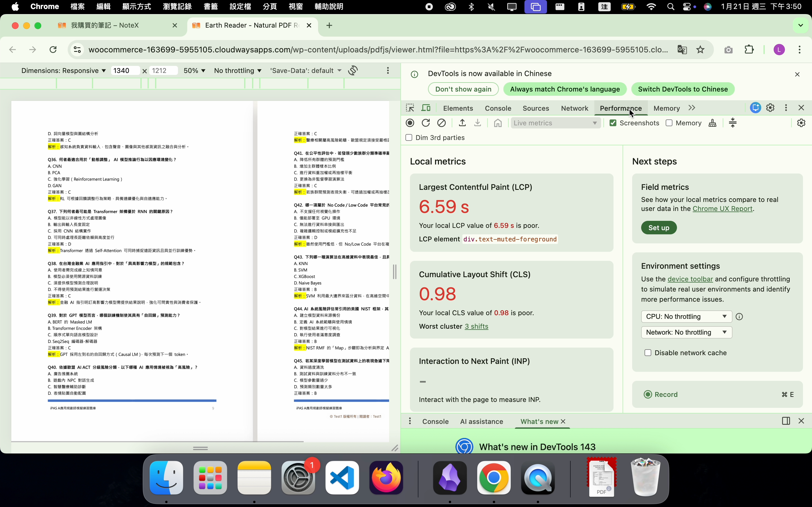Click the record and reload icon

426,123
